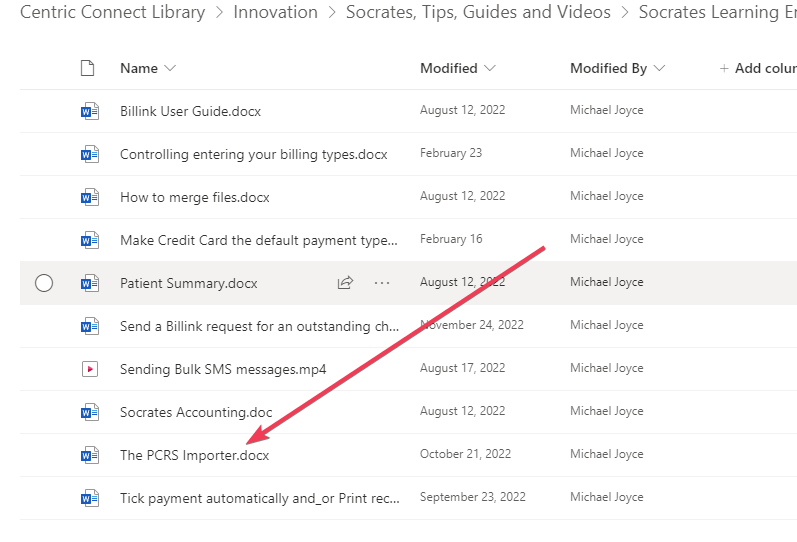The width and height of the screenshot is (797, 542).
Task: Select the Patient Summary.docx row circle
Action: pyautogui.click(x=44, y=283)
